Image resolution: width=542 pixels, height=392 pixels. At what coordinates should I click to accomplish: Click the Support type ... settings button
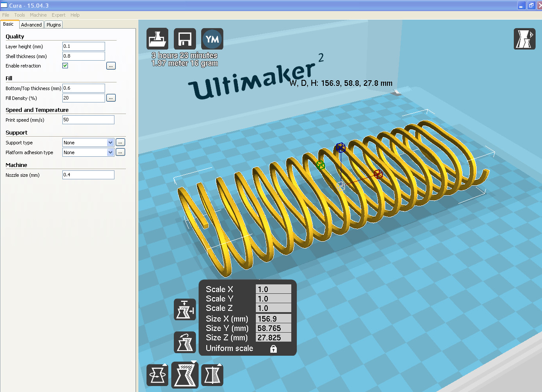[120, 142]
